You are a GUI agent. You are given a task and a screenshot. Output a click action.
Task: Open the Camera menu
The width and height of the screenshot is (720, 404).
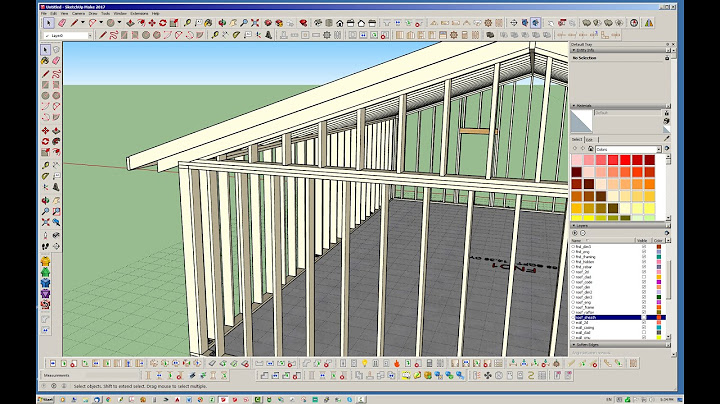[78, 14]
